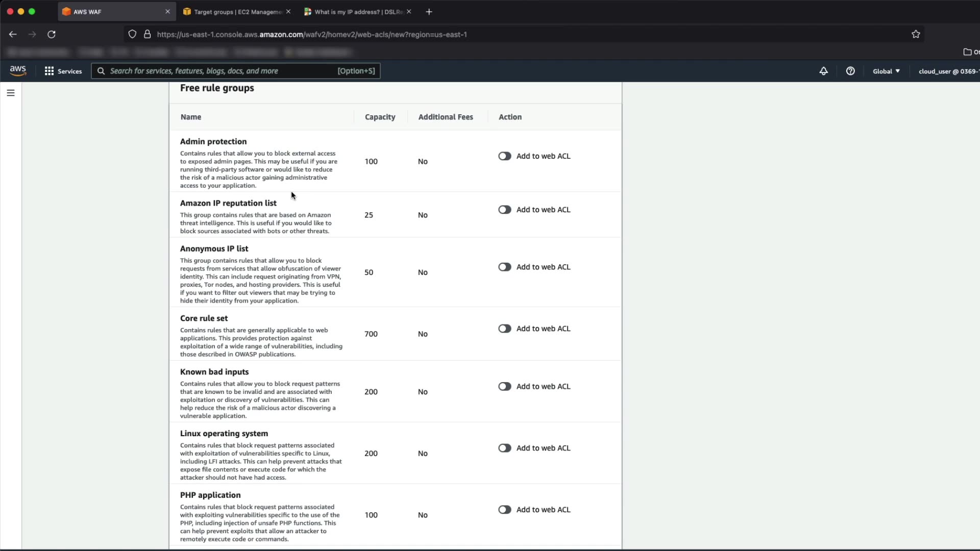Toggle Core rule set Add to web ACL

[505, 329]
